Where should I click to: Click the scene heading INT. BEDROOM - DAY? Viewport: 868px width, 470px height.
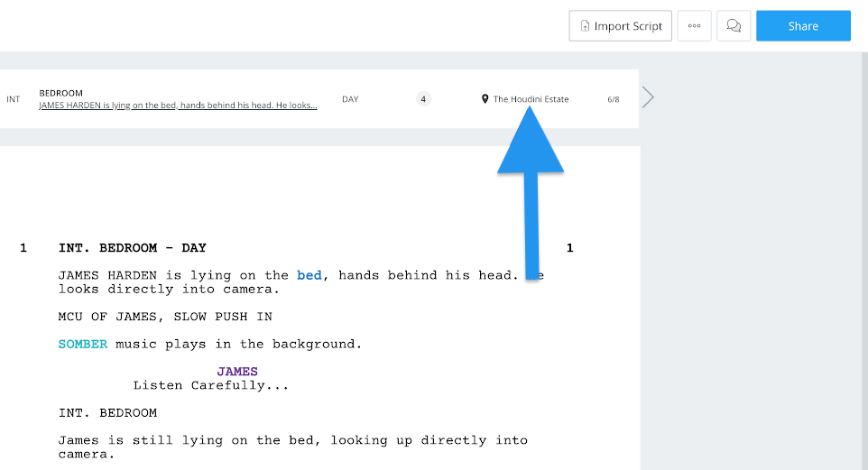pyautogui.click(x=133, y=248)
